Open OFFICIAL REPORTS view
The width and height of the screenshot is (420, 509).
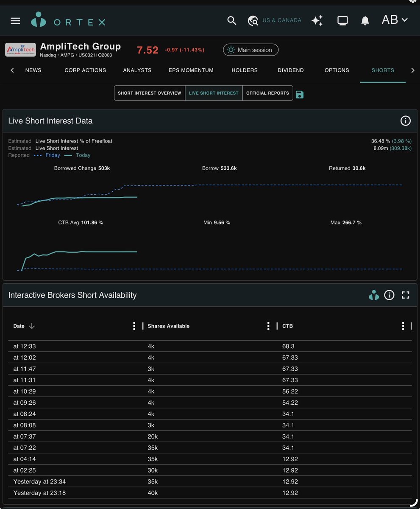tap(267, 93)
